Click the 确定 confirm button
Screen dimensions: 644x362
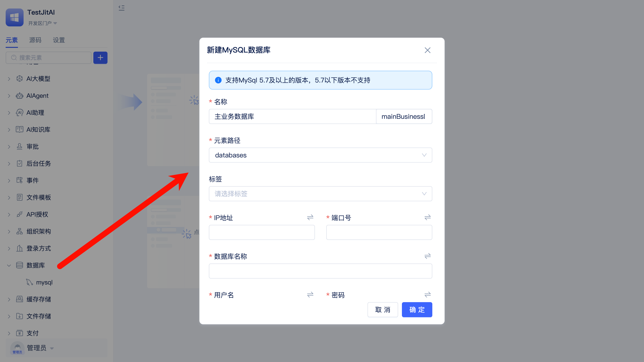(417, 309)
